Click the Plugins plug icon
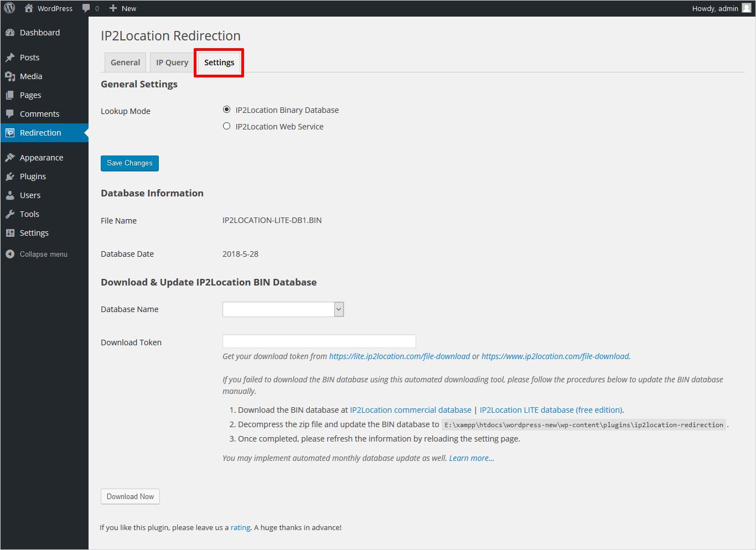756x550 pixels. 10,177
